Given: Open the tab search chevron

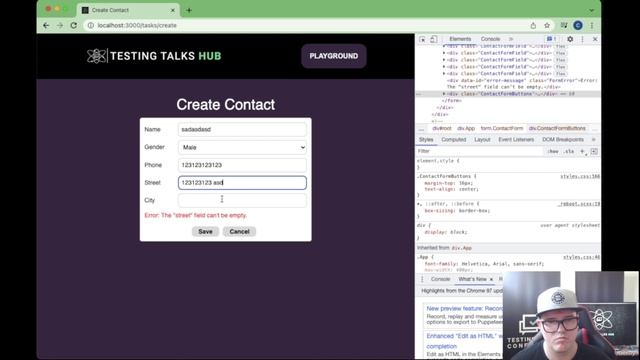Looking at the screenshot, I should [591, 10].
